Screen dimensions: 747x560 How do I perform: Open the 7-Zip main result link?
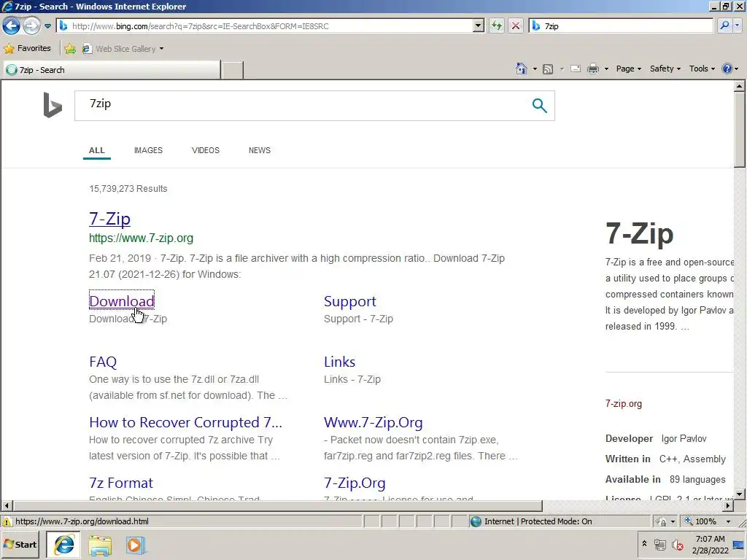pyautogui.click(x=109, y=219)
